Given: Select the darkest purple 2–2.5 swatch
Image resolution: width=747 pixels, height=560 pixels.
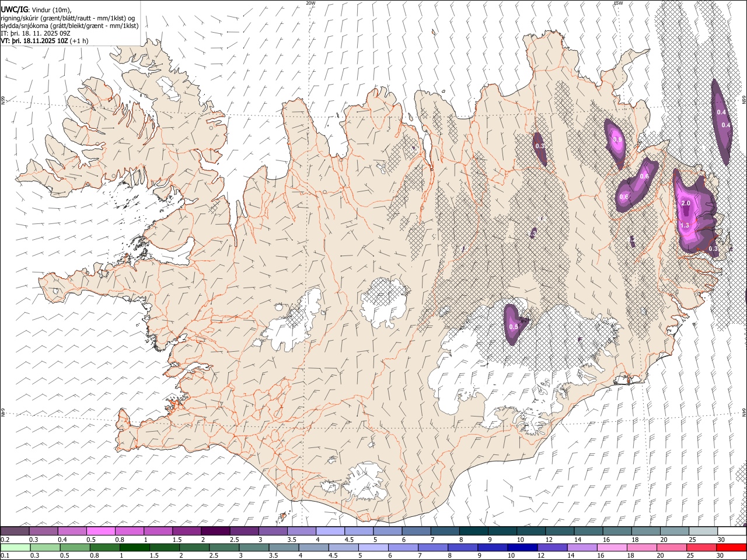Looking at the screenshot, I should [215, 531].
